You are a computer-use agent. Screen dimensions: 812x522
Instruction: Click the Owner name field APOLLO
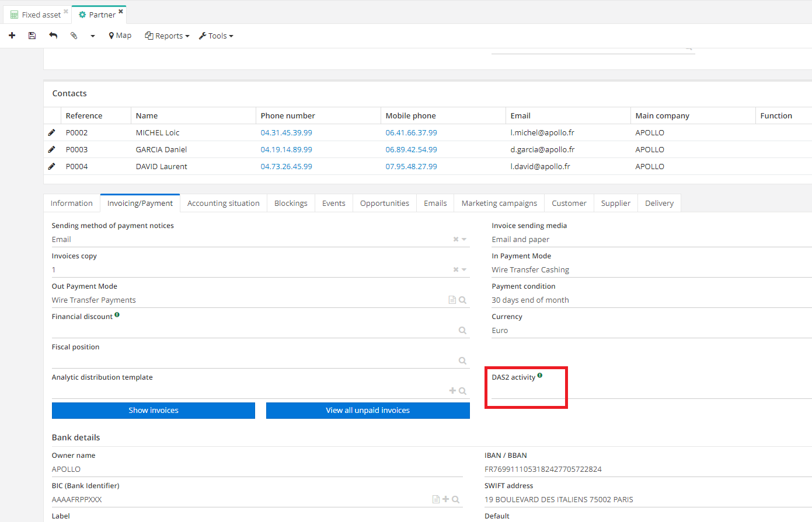pyautogui.click(x=257, y=469)
